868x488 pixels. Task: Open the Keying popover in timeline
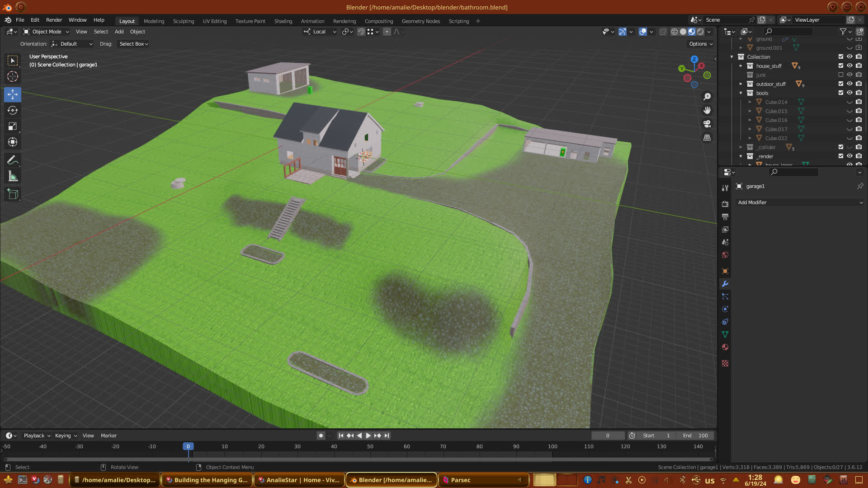(x=66, y=436)
